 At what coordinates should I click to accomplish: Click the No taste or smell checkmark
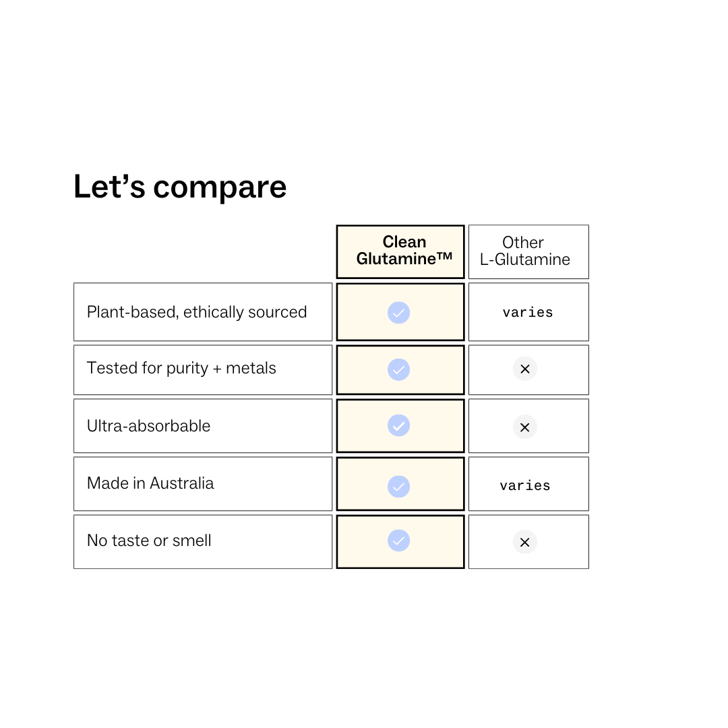(398, 541)
